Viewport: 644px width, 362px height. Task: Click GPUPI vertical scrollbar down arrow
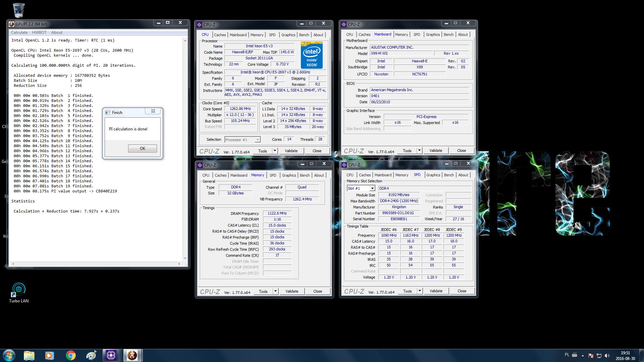pos(185,258)
